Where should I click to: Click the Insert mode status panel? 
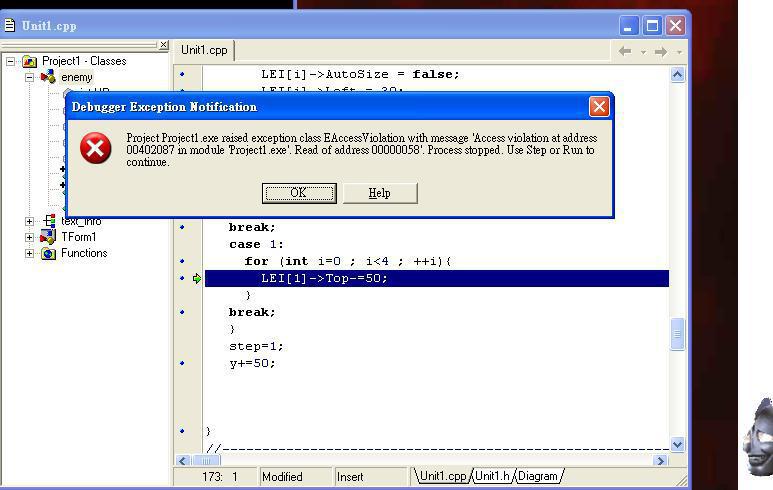pos(370,477)
